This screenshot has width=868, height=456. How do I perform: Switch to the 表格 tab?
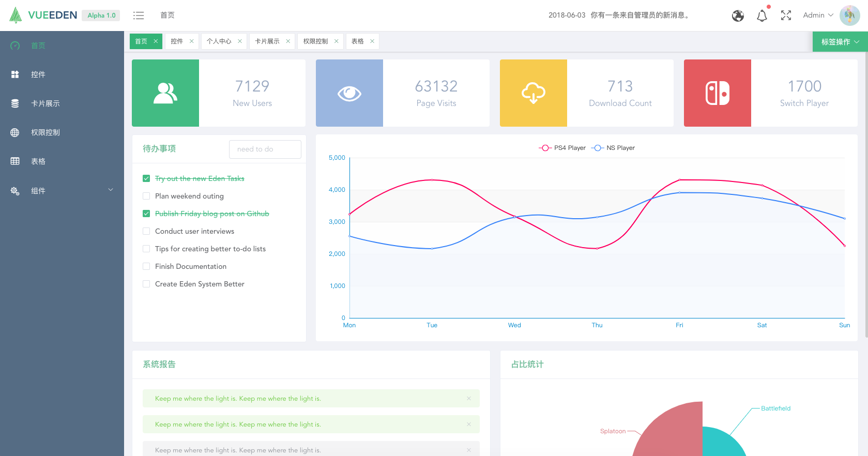358,41
